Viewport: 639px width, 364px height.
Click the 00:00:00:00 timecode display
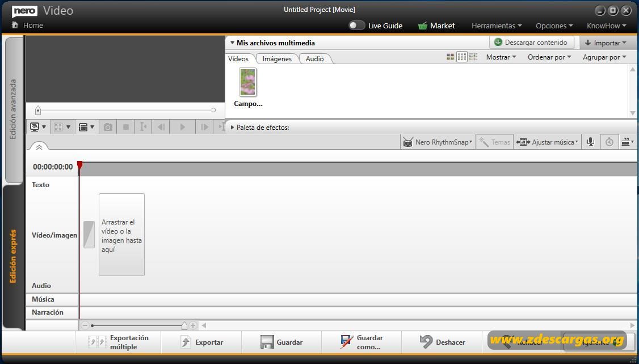click(53, 167)
